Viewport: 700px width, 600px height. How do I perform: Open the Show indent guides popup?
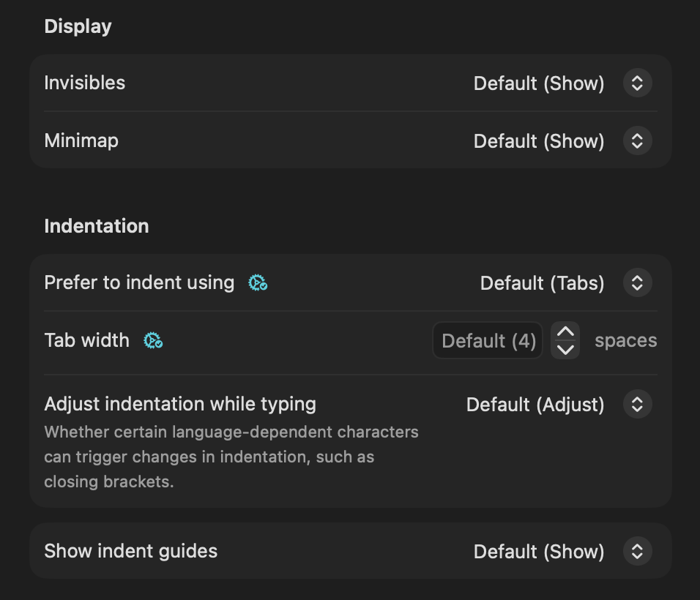tap(637, 552)
